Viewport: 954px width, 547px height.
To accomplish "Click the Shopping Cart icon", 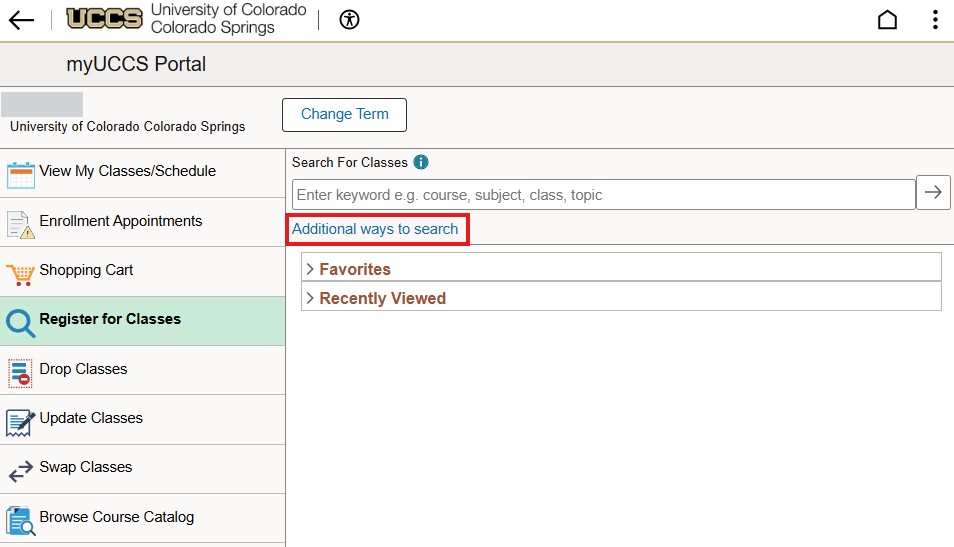I will click(20, 272).
